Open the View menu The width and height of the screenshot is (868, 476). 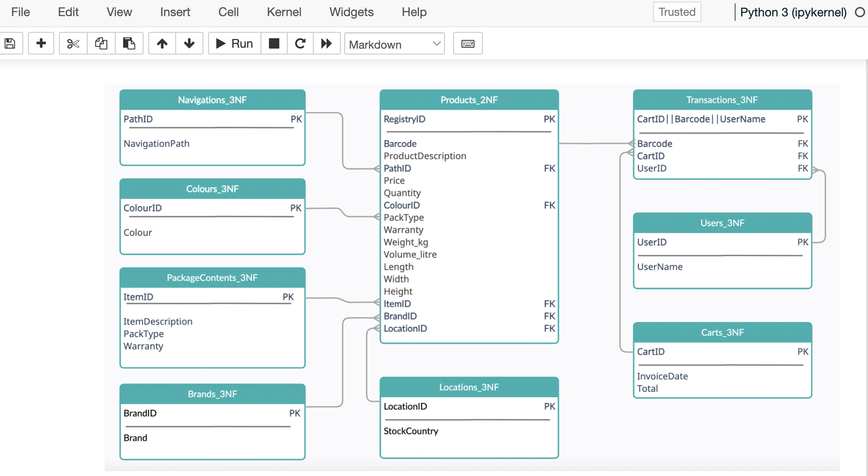click(119, 12)
